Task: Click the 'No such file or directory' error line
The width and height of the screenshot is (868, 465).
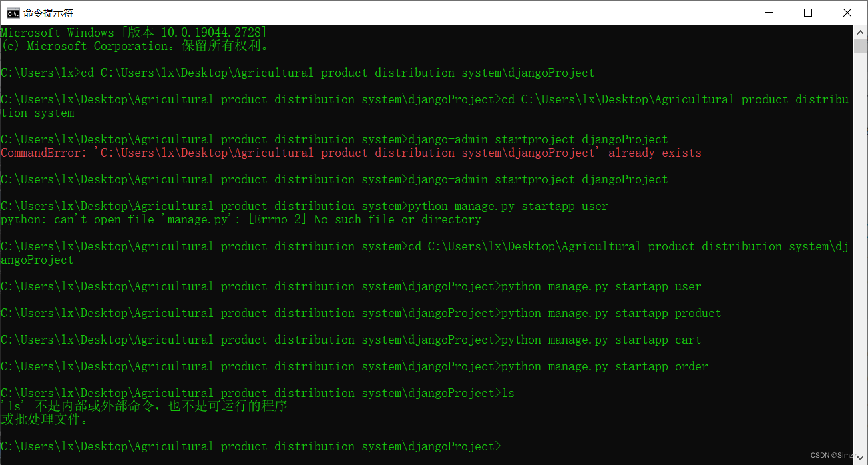Action: pyautogui.click(x=240, y=219)
